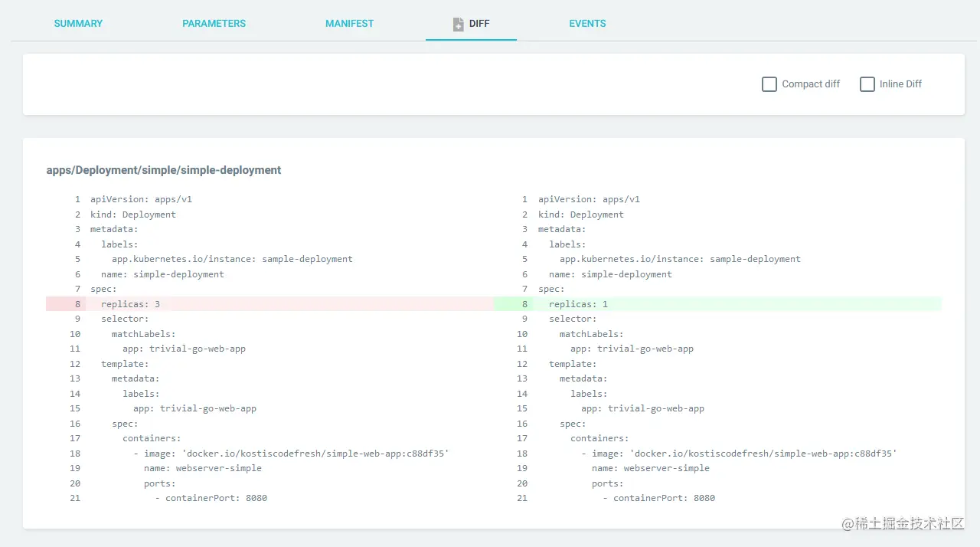
Task: Open the MANIFEST tab
Action: (349, 24)
